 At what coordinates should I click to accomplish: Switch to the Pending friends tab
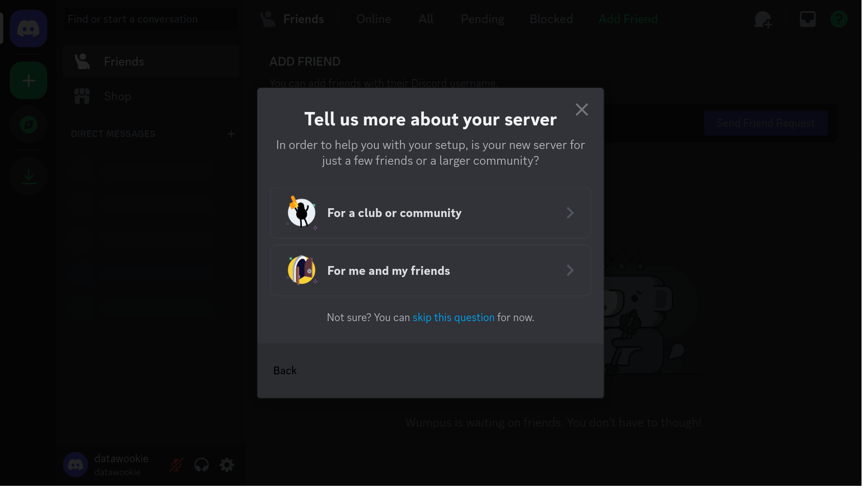coord(482,19)
